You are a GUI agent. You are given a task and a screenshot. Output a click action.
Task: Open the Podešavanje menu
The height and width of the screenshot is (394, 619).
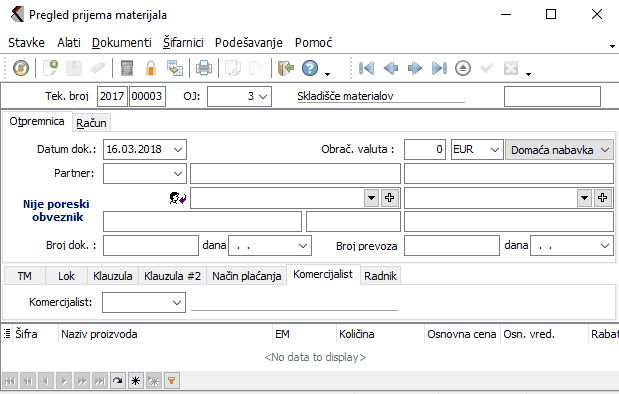pos(249,43)
